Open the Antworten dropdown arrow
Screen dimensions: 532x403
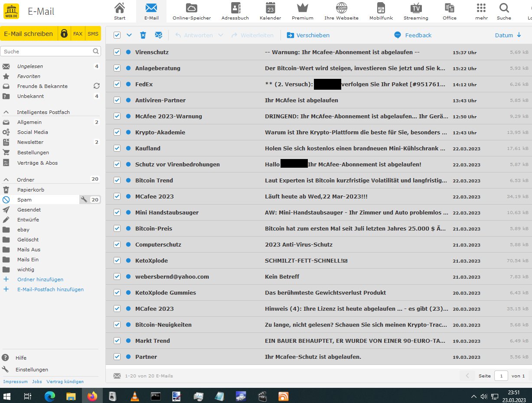coord(220,35)
